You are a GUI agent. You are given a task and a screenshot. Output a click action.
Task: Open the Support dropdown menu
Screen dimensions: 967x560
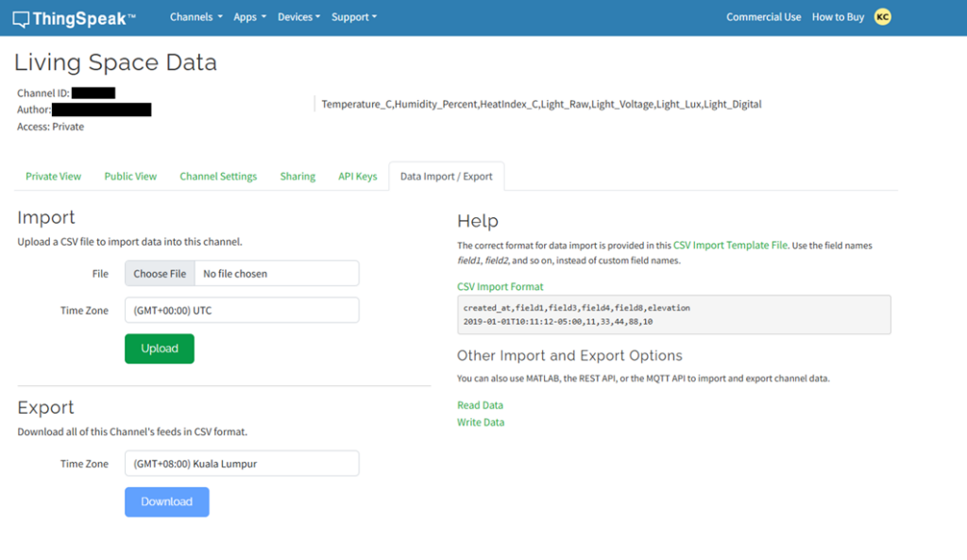coord(353,17)
